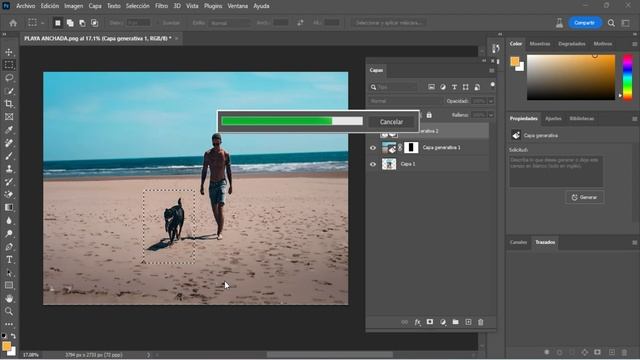Create a new group folder icon
Image resolution: width=640 pixels, height=360 pixels.
(x=456, y=322)
